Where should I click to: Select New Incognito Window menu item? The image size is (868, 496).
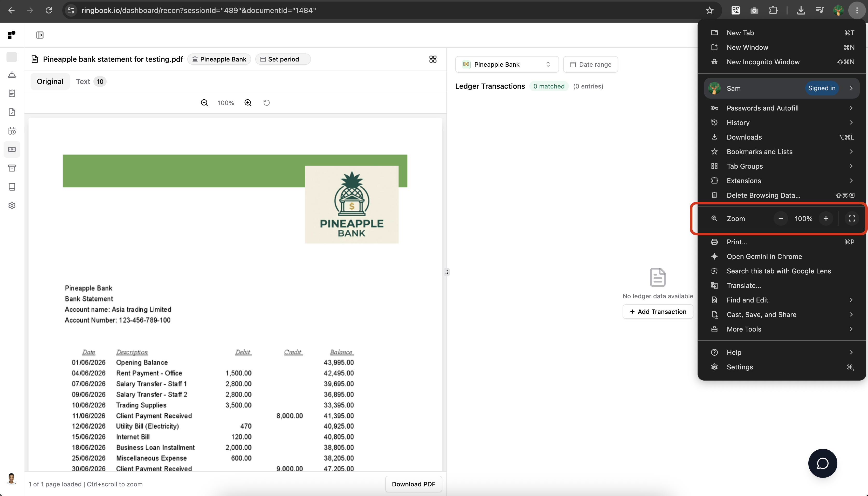pos(781,62)
